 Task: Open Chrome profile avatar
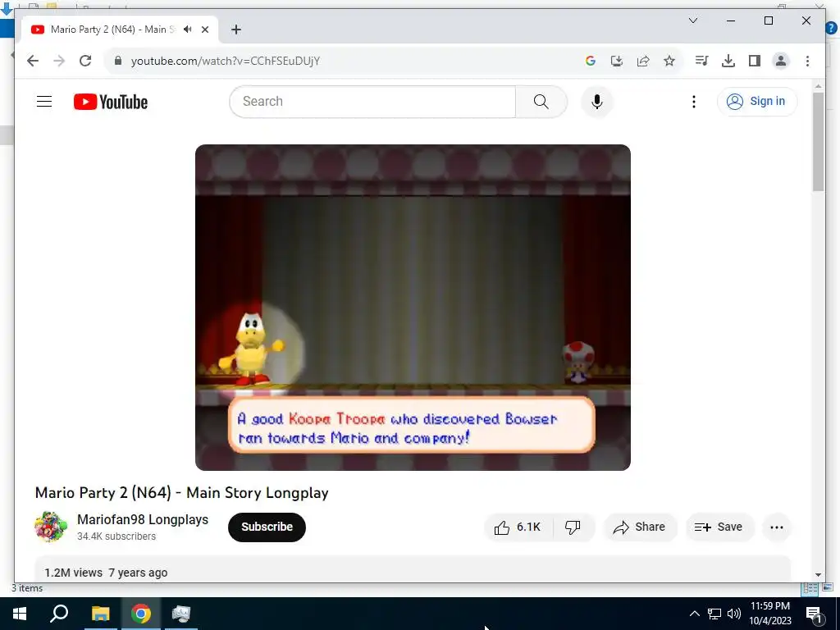[781, 61]
